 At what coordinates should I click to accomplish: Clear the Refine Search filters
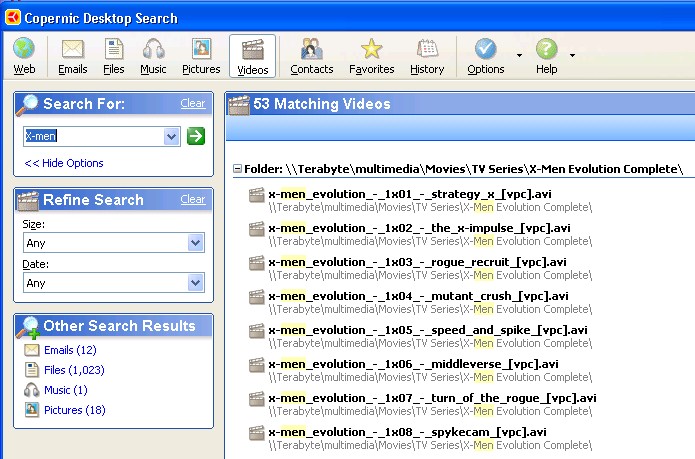(x=193, y=199)
